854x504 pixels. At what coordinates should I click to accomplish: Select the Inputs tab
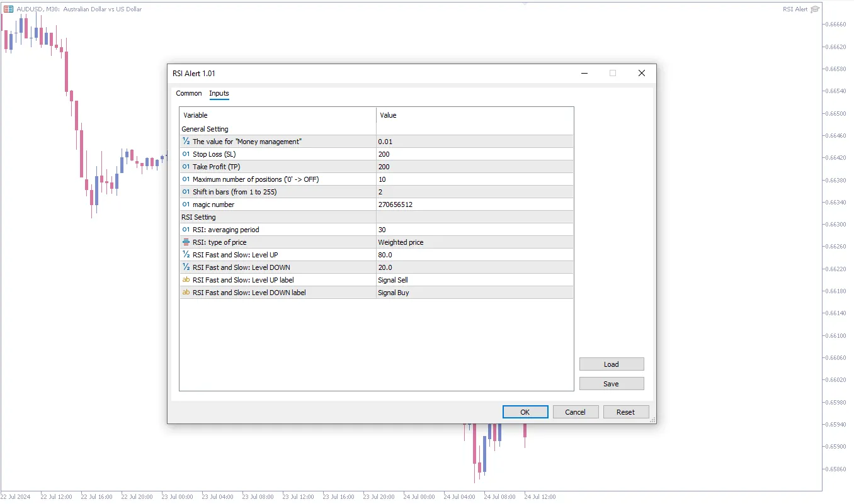point(219,93)
